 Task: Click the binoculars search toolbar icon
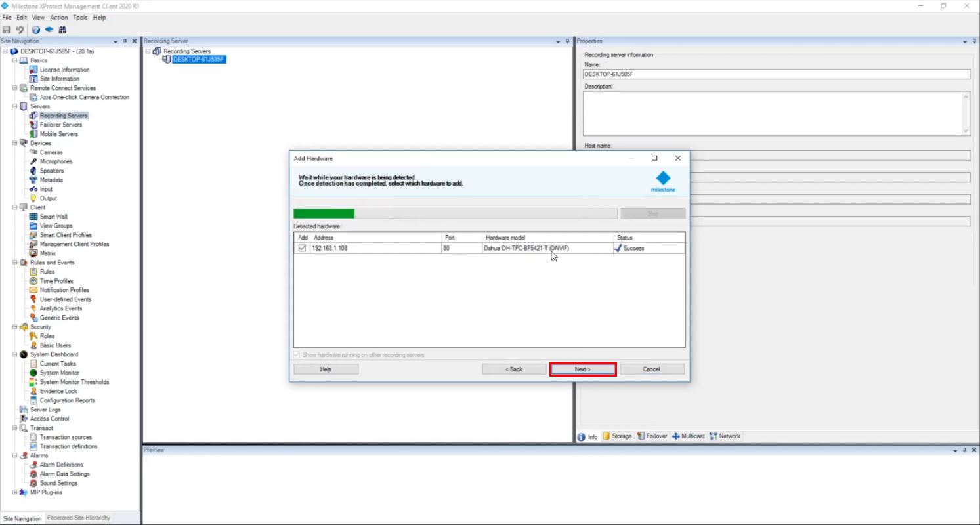62,30
